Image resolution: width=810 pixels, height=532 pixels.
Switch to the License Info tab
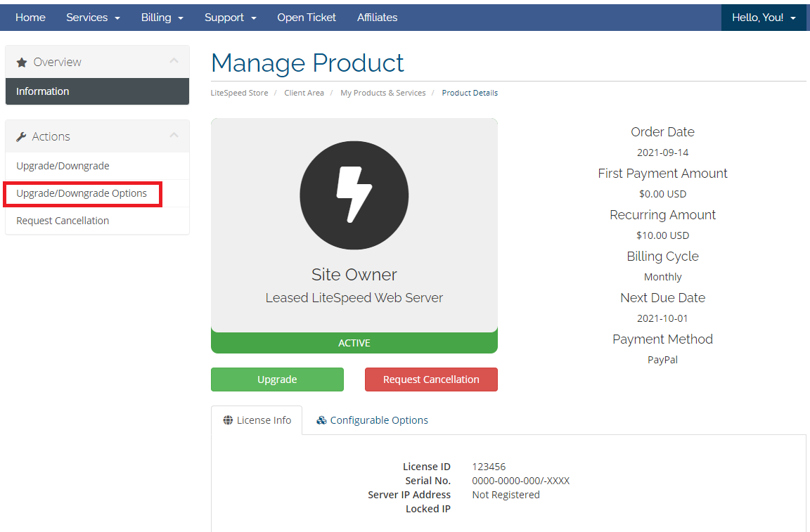pyautogui.click(x=257, y=420)
